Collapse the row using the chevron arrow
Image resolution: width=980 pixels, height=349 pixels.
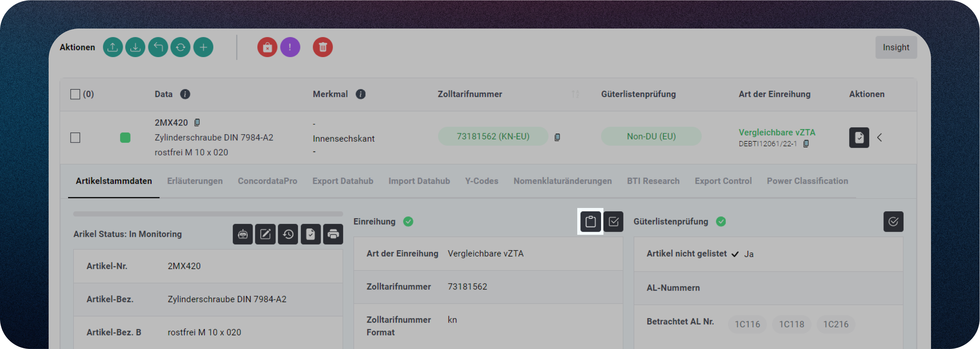pyautogui.click(x=880, y=138)
